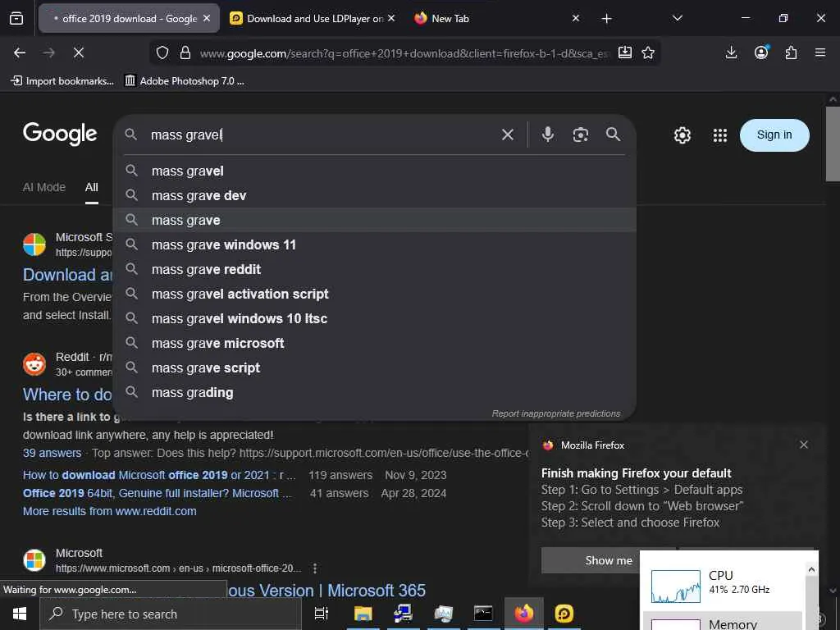Bookmark this page with star icon
Screen dimensions: 840x630
click(648, 52)
